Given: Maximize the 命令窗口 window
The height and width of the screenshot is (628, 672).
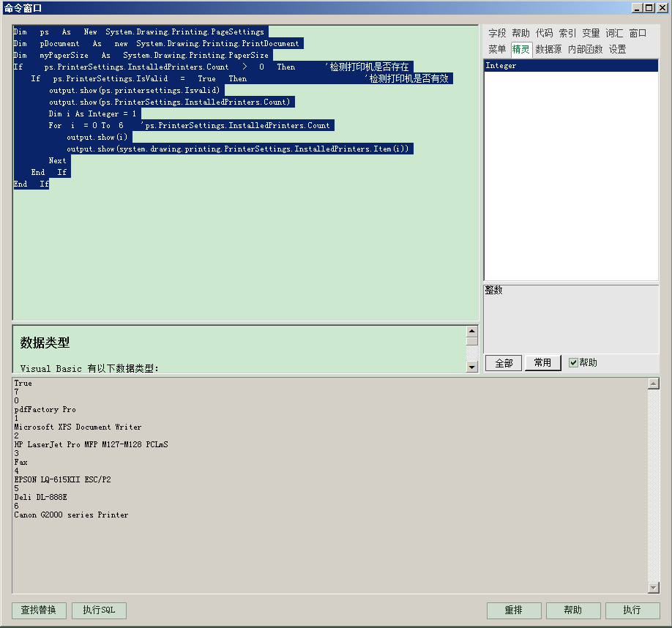Looking at the screenshot, I should coord(649,8).
